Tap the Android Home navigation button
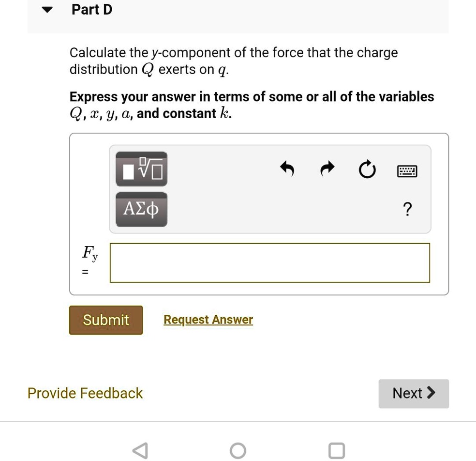This screenshot has width=476, height=461. (x=238, y=450)
